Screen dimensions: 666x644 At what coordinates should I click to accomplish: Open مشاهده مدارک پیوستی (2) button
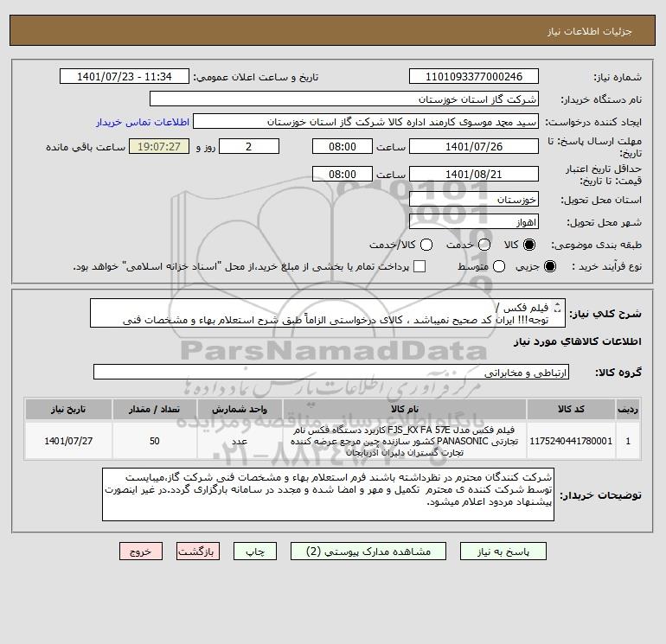pos(368,552)
